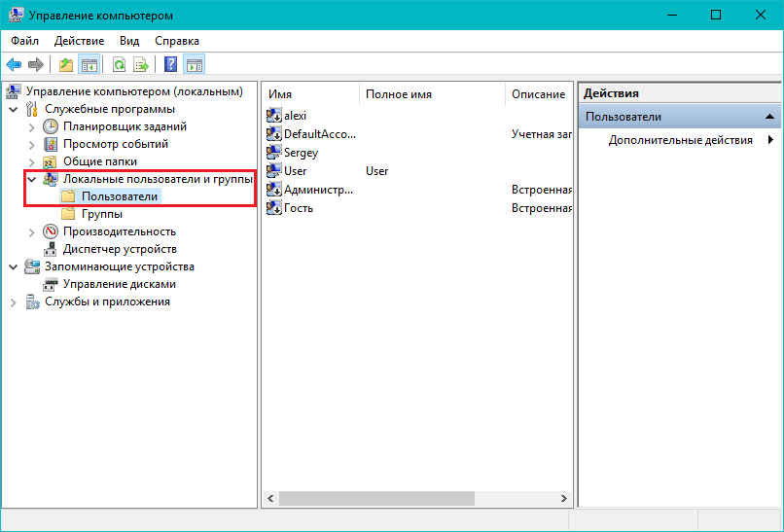Click the Производительность gauge icon
784x532 pixels.
click(51, 231)
